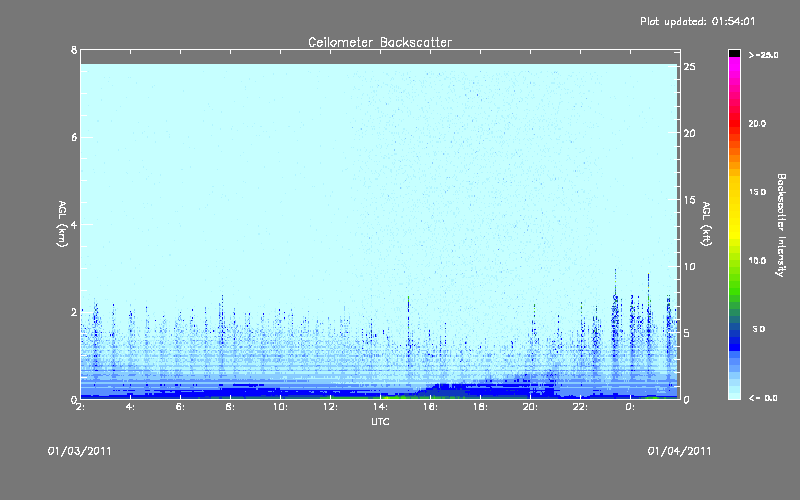Click the '8' km left axis tick label

coord(74,50)
